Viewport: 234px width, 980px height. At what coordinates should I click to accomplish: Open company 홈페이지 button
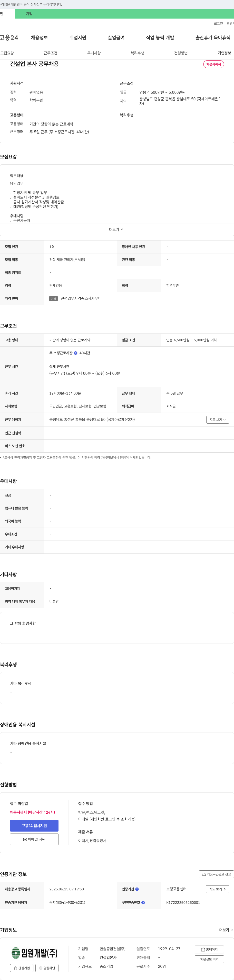(209, 949)
